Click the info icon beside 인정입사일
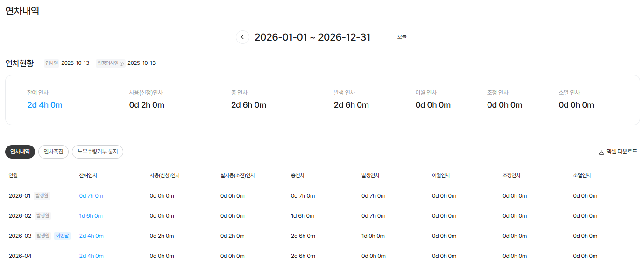Viewport: 644px width, 264px height. point(122,63)
